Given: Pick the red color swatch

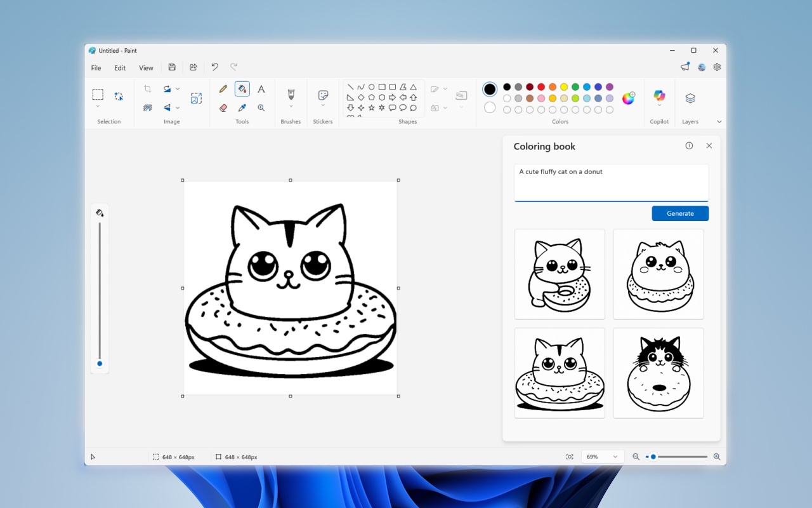Looking at the screenshot, I should coord(541,87).
